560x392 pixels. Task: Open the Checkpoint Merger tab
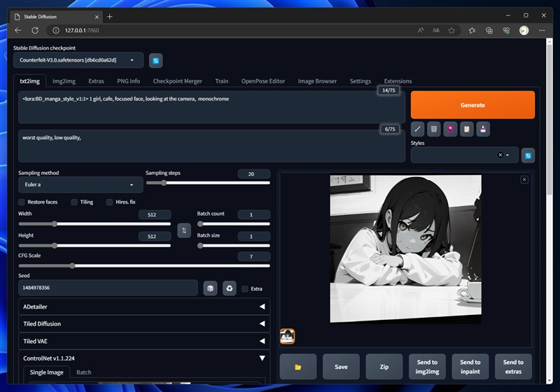click(x=178, y=81)
